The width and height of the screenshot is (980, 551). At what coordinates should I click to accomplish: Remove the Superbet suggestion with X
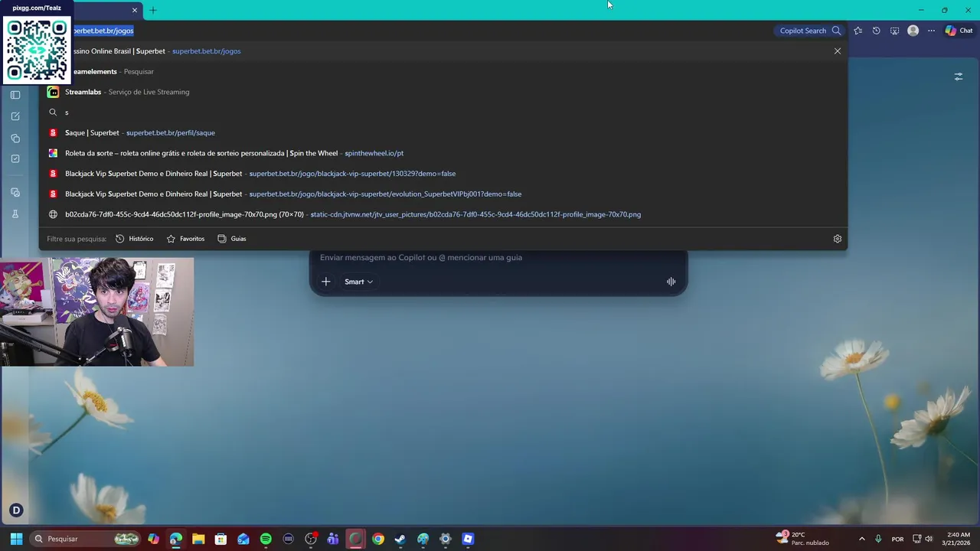(838, 51)
